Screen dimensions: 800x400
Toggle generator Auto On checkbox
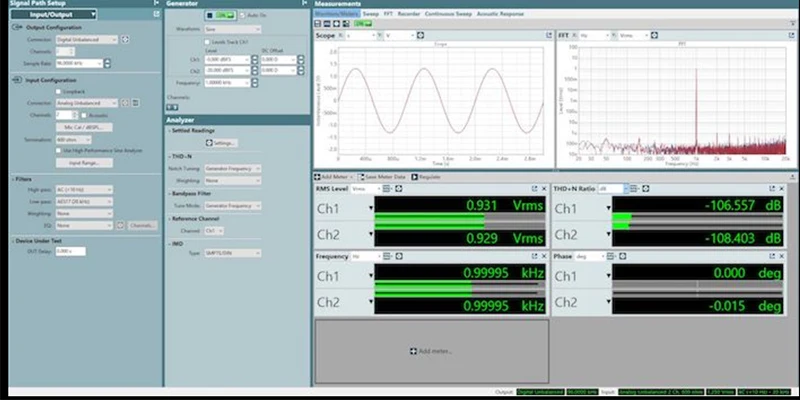(242, 16)
